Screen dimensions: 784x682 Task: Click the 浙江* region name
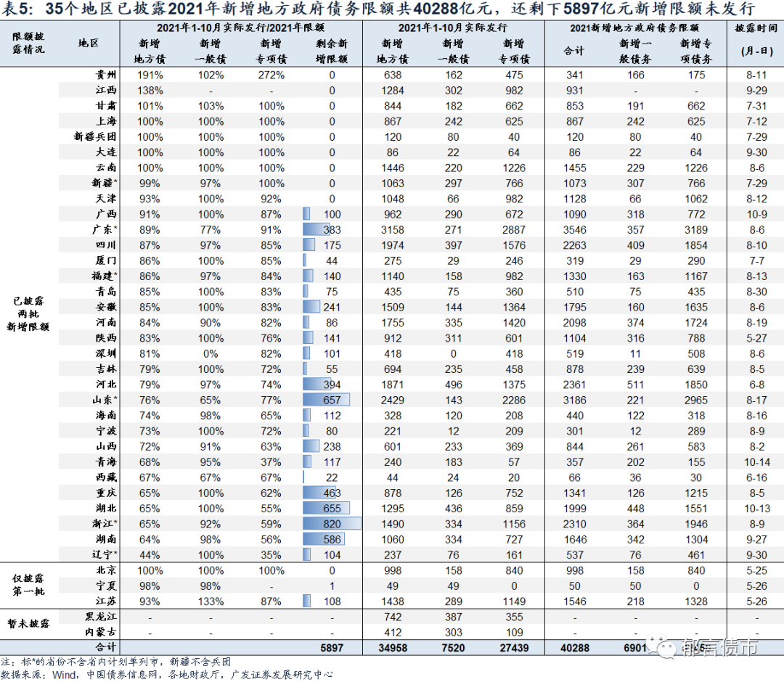pos(105,524)
